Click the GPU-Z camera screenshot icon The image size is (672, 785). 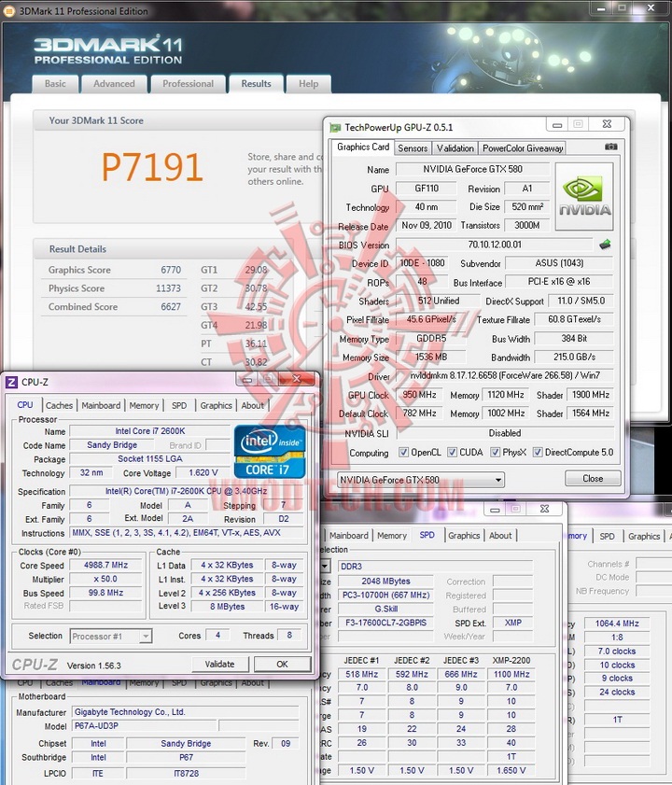[x=611, y=147]
